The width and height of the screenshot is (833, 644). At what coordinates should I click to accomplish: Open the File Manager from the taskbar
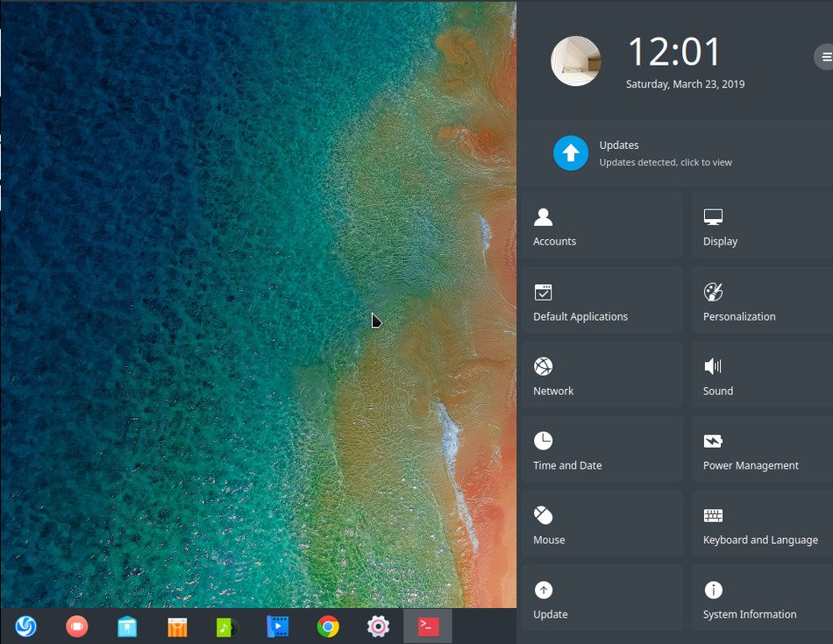pos(127,626)
